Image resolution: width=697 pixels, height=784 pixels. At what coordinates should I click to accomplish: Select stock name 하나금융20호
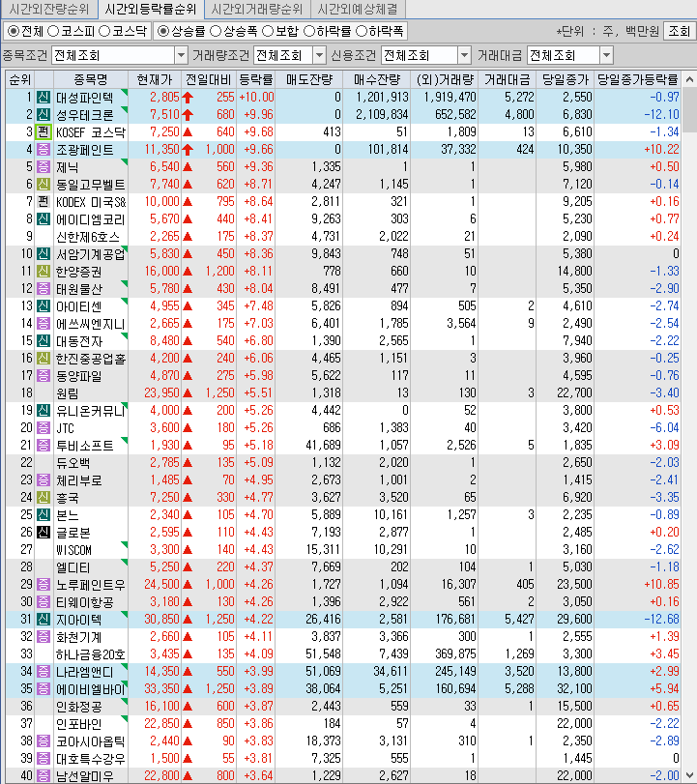point(91,654)
